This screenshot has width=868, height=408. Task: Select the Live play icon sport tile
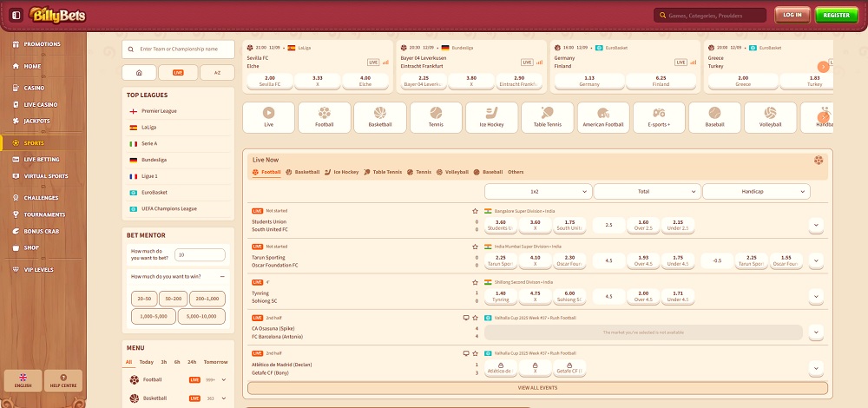[x=268, y=117]
